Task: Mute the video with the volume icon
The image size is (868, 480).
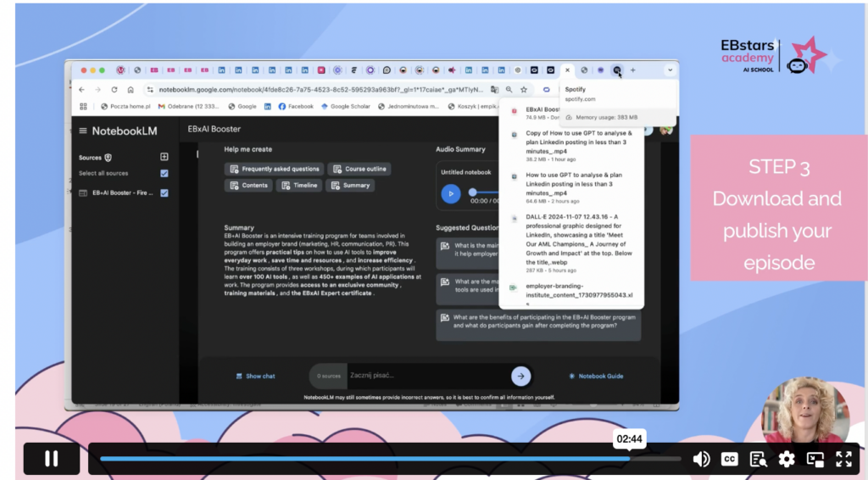Action: tap(701, 459)
